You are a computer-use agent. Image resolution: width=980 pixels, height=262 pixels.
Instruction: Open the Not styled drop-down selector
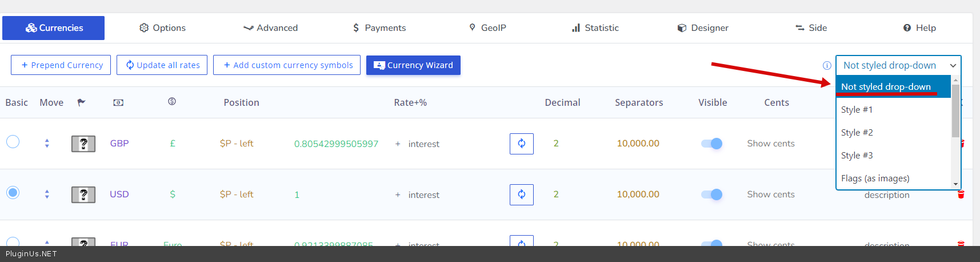tap(898, 66)
